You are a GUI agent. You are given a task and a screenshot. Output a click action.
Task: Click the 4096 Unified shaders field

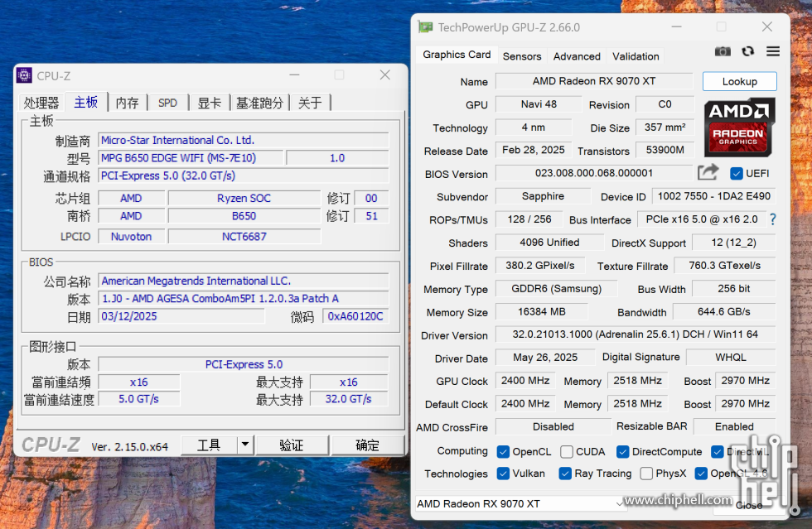[x=549, y=243]
